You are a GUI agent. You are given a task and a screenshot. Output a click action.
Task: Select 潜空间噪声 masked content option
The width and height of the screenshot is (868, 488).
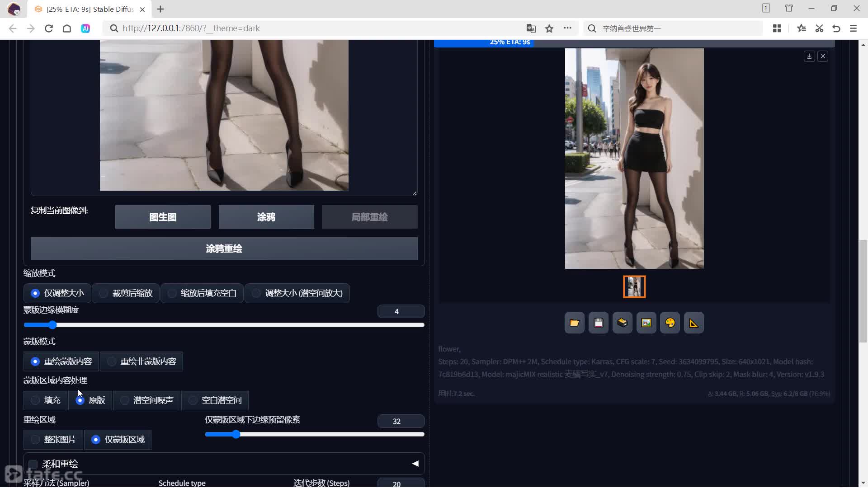click(146, 400)
